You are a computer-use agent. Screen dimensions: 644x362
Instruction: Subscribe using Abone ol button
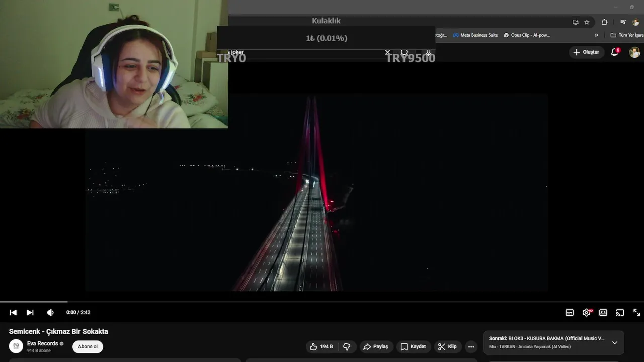(x=88, y=346)
